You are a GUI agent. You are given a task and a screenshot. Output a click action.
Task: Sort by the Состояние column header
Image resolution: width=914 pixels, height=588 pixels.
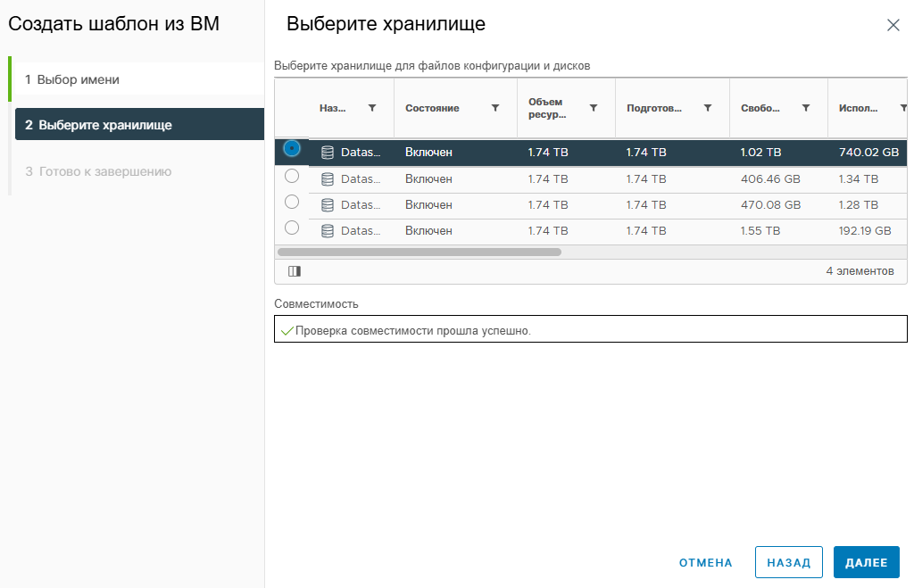(432, 108)
